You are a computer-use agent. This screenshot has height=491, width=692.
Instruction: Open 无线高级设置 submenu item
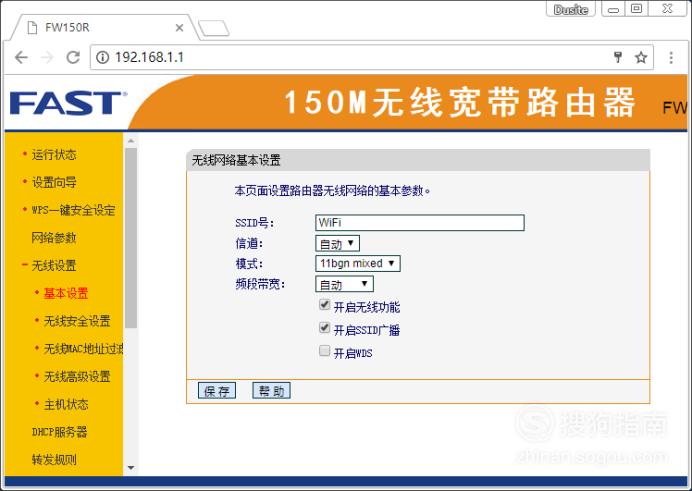[x=77, y=377]
